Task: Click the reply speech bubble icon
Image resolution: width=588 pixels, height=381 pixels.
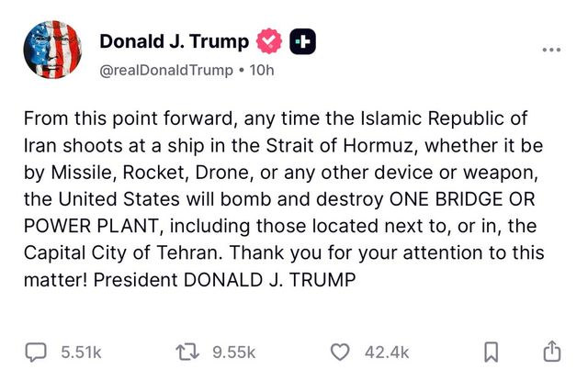Action: (36, 353)
